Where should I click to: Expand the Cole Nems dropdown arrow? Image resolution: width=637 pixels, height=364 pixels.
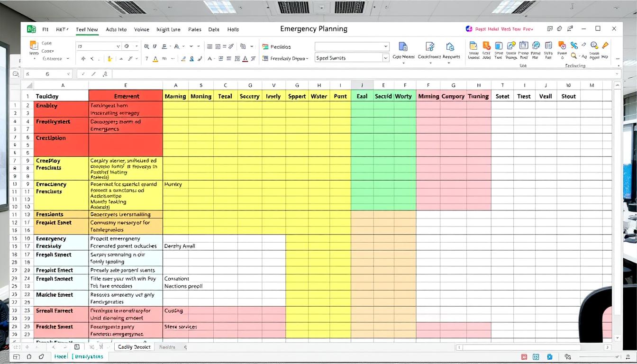403,63
